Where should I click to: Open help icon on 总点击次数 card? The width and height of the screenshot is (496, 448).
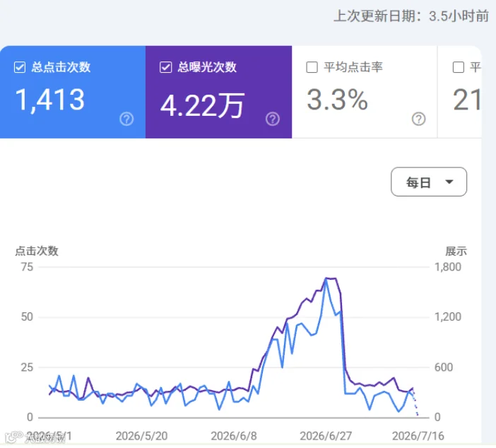(x=126, y=119)
